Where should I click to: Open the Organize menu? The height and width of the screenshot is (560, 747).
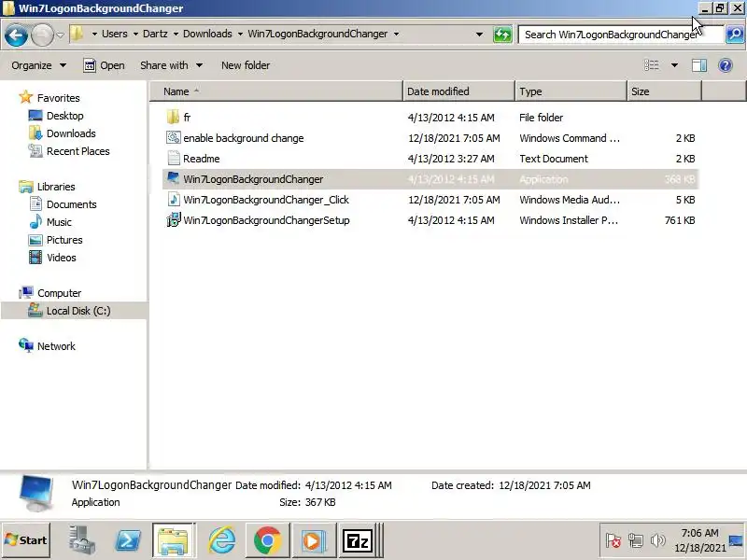pos(38,65)
